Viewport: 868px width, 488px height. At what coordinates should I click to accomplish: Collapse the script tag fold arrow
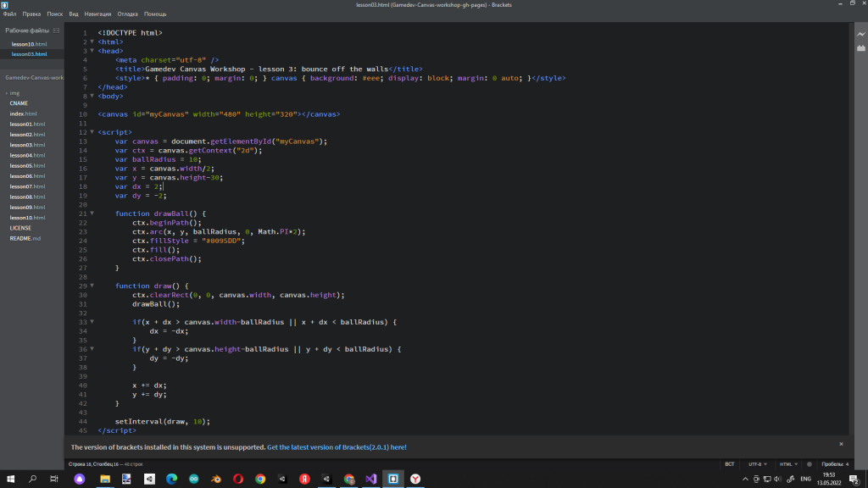point(92,132)
